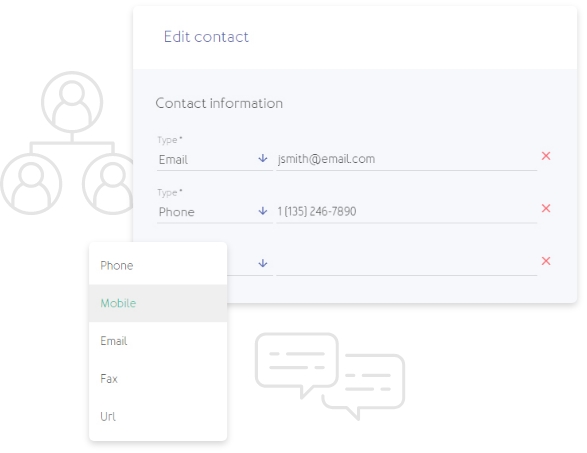Collapse the third row type dropdown arrow
Screen dimensions: 587x453
point(263,263)
